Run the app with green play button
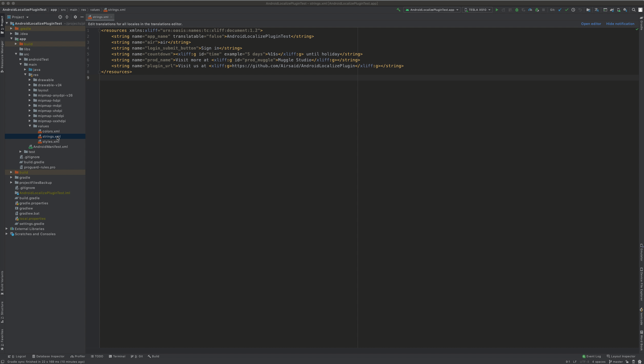The image size is (644, 364). pos(497,10)
